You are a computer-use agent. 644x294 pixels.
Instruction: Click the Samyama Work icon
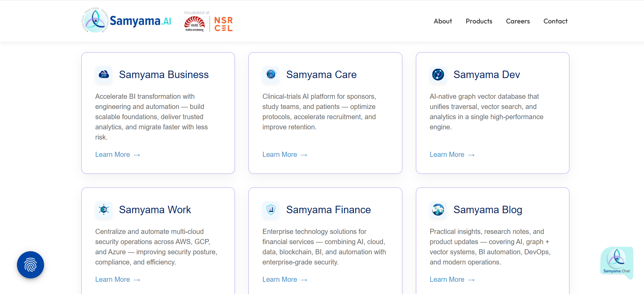[104, 209]
